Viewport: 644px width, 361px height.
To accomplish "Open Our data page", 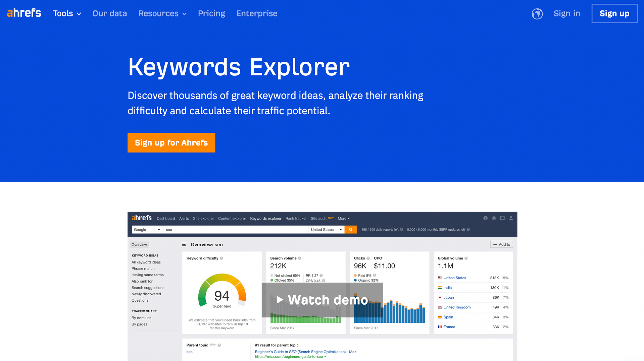I will [x=110, y=14].
